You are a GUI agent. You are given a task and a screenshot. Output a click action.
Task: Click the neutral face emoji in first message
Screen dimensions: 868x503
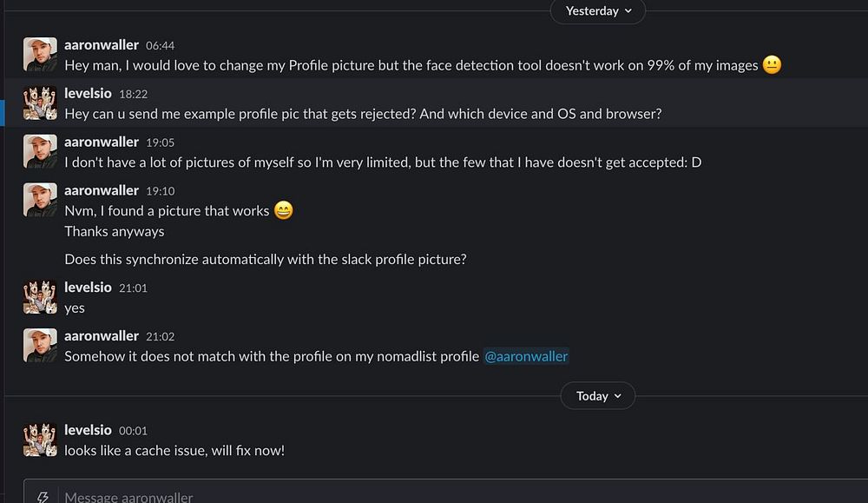[772, 65]
